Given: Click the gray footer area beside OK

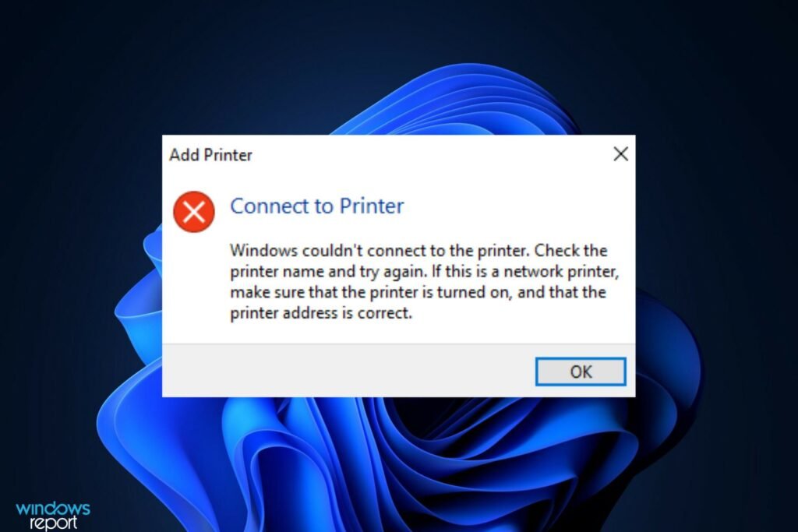Looking at the screenshot, I should (346, 371).
